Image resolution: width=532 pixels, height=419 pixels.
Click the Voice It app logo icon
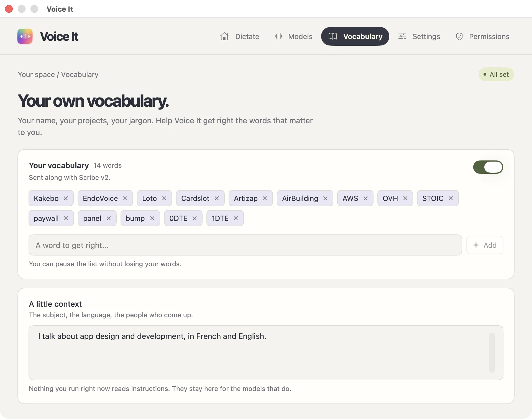tap(25, 36)
